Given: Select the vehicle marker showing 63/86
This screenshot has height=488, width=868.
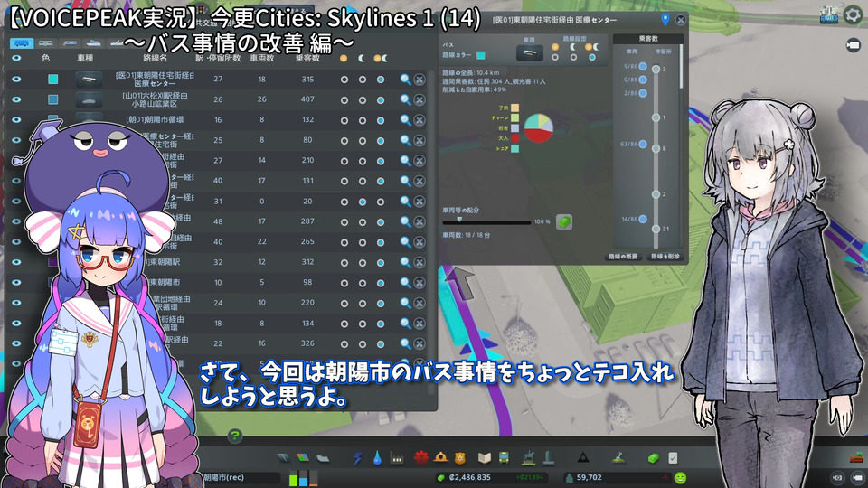Looking at the screenshot, I should [643, 145].
